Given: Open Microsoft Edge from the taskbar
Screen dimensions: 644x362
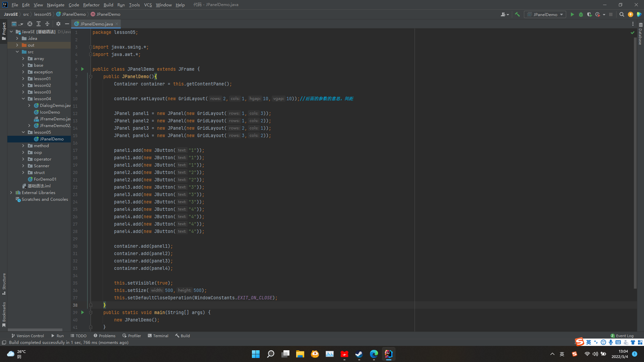Looking at the screenshot, I should click(374, 354).
